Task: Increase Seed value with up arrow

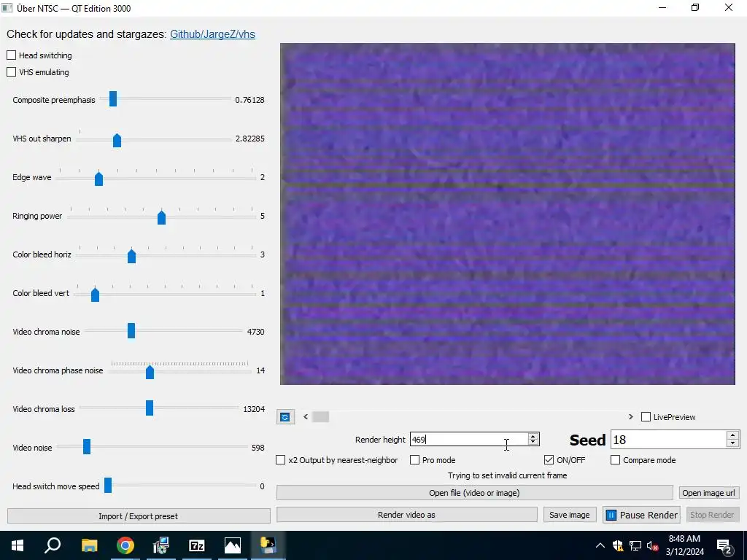Action: [x=732, y=435]
